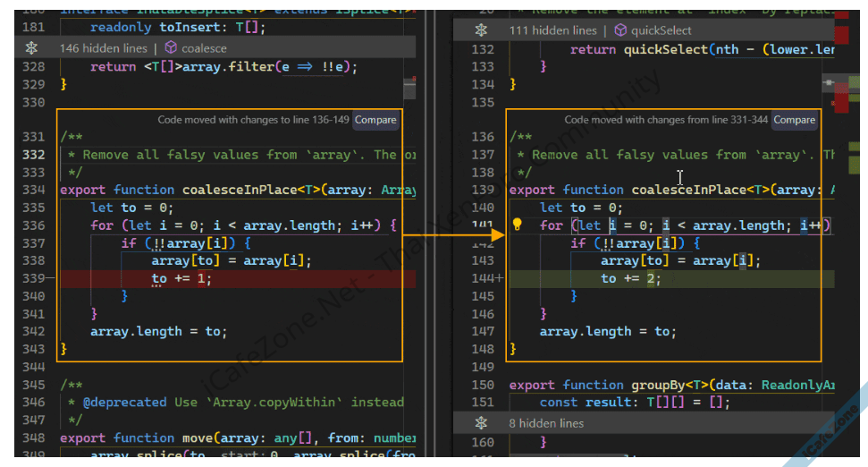Click the orange moved-code arrow between panes
This screenshot has height=467, width=868.
pos(456,234)
